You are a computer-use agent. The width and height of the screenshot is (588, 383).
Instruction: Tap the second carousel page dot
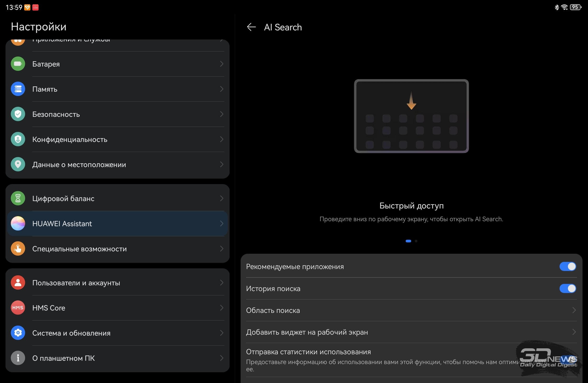click(x=416, y=241)
